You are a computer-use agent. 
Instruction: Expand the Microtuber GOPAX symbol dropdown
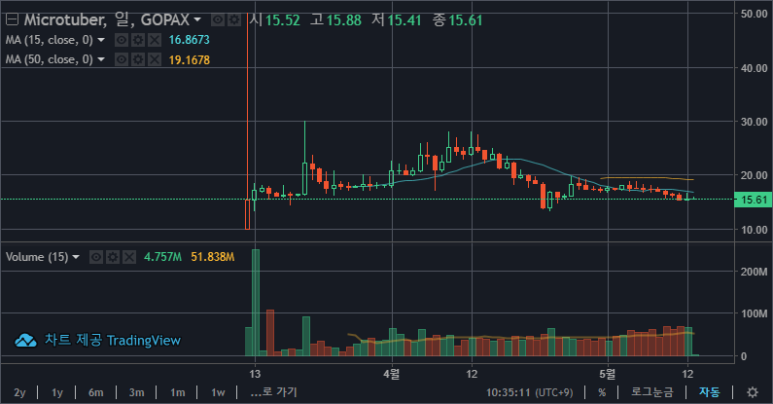[197, 20]
